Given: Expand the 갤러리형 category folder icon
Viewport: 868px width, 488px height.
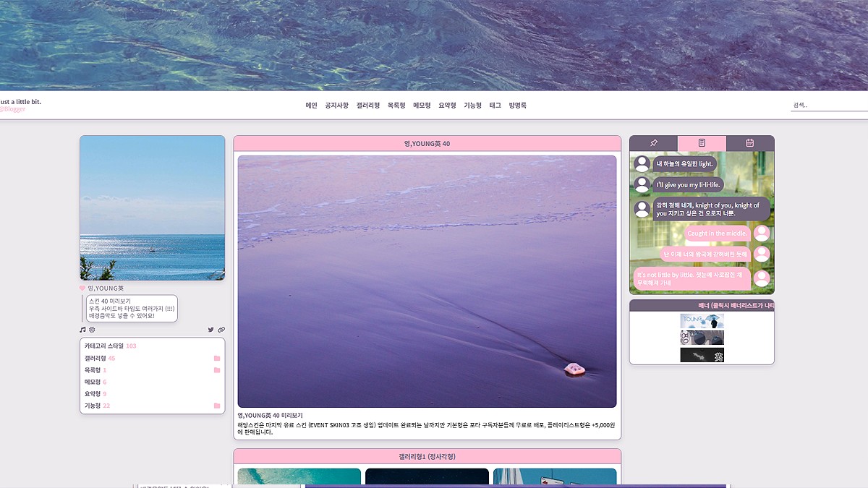Looking at the screenshot, I should click(217, 359).
